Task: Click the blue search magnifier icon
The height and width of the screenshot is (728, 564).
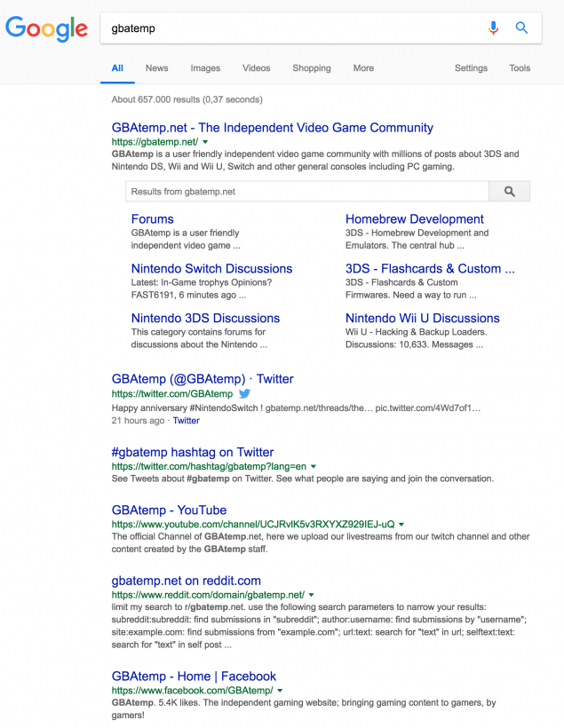Action: [x=522, y=28]
